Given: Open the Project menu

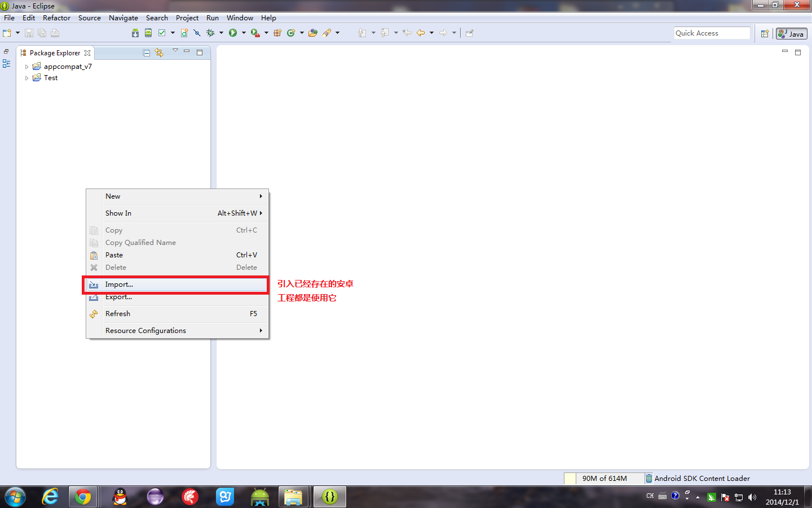Looking at the screenshot, I should (187, 18).
